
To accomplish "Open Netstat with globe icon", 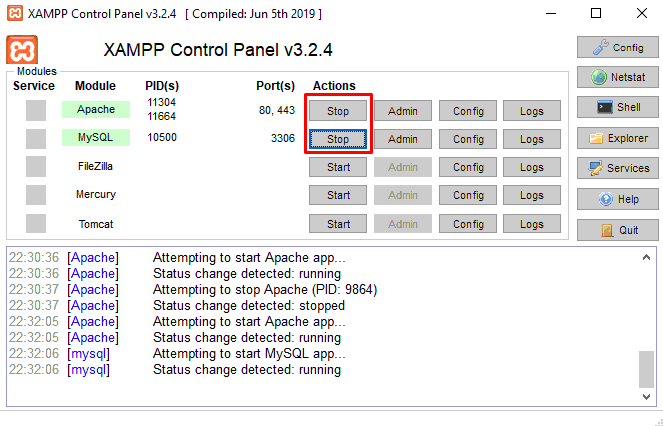I will [x=618, y=77].
